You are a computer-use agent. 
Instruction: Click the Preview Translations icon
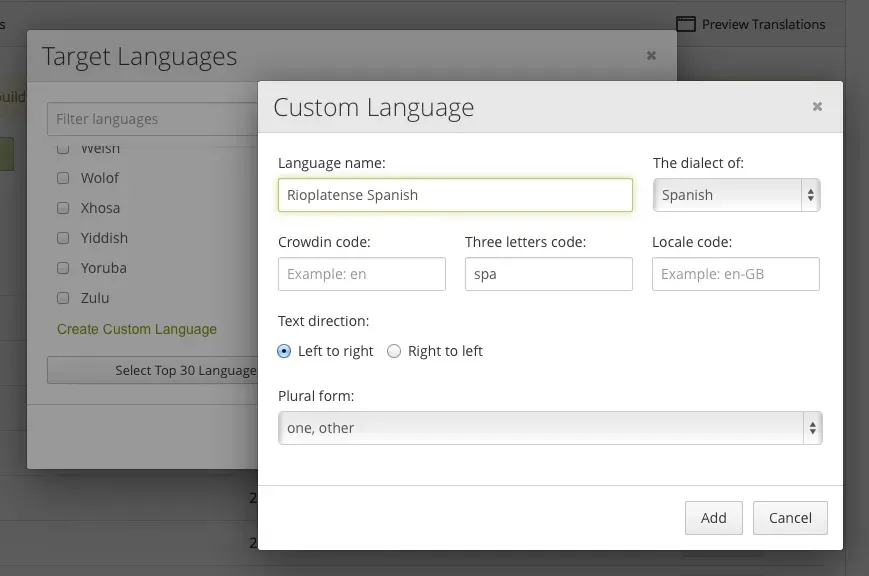pyautogui.click(x=687, y=23)
